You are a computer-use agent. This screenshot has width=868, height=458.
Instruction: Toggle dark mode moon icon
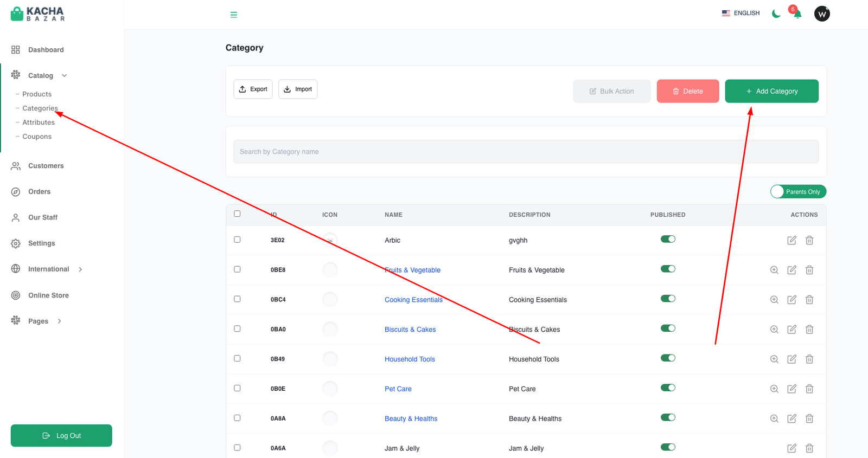[x=776, y=14]
